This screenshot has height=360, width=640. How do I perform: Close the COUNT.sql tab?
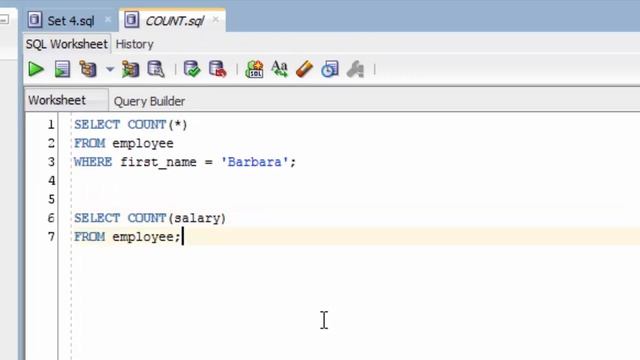coord(216,19)
